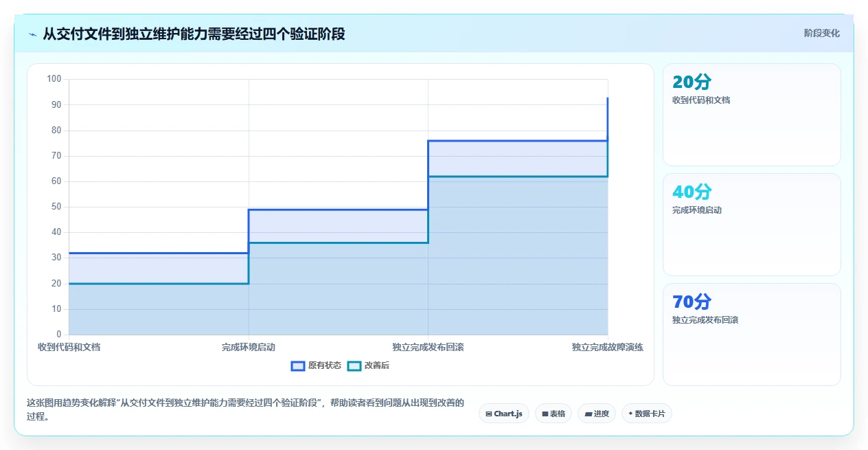Click the 进度 tag icon

588,414
